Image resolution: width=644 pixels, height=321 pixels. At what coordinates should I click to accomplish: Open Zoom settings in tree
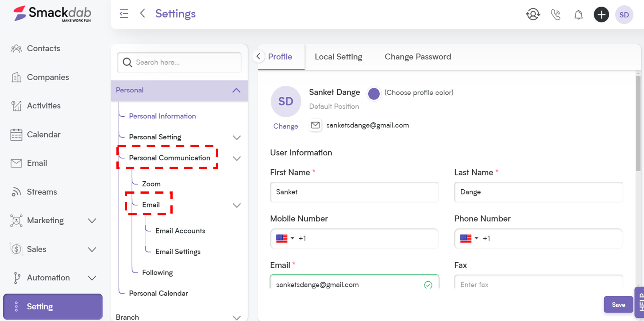pos(151,184)
